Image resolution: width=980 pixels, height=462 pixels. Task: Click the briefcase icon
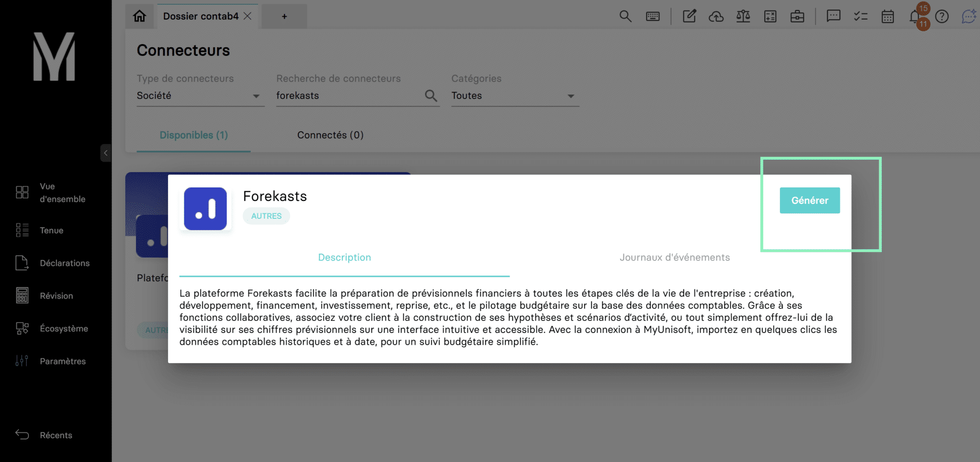point(797,16)
